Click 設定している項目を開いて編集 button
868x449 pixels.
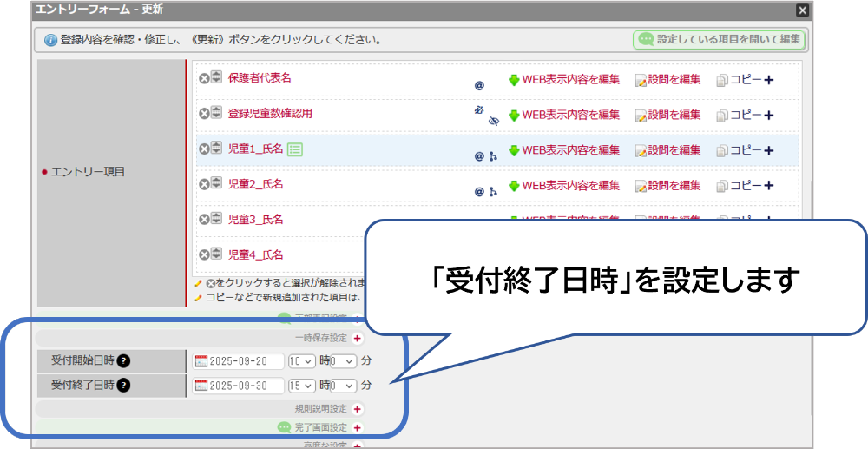pyautogui.click(x=720, y=40)
